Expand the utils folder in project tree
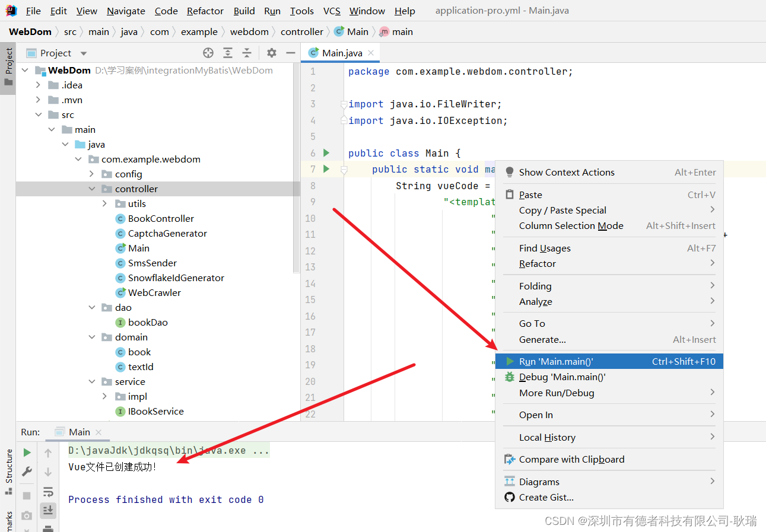The image size is (766, 532). [x=104, y=203]
